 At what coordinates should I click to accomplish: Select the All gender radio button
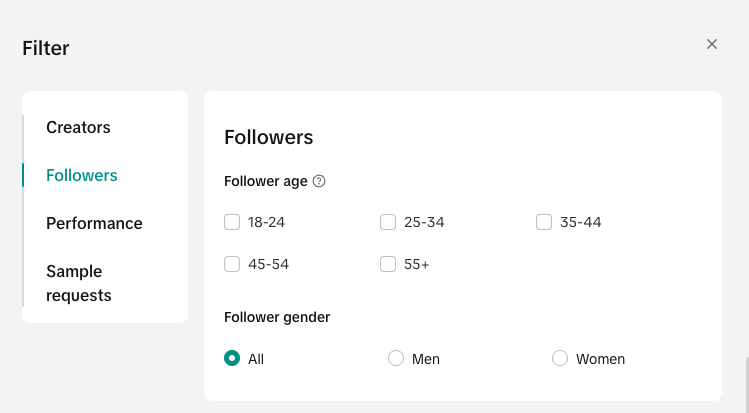[232, 358]
